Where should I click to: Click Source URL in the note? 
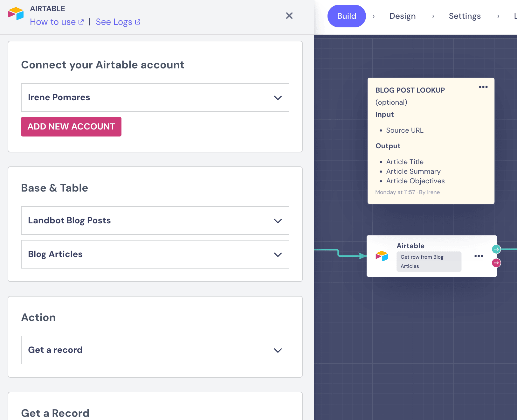tap(405, 130)
